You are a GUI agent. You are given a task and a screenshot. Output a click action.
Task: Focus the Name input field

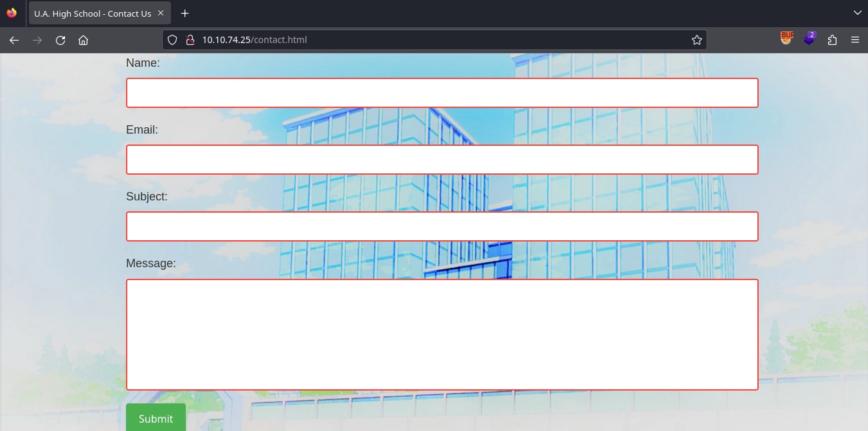point(442,93)
